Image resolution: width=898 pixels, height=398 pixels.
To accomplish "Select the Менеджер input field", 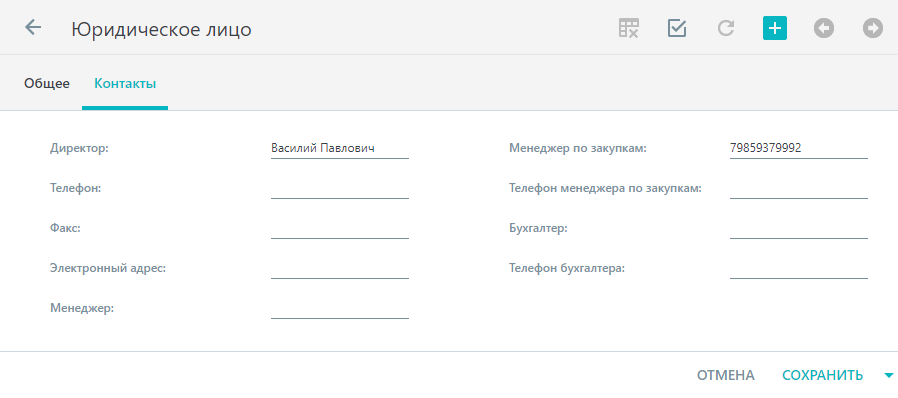I will pos(340,309).
